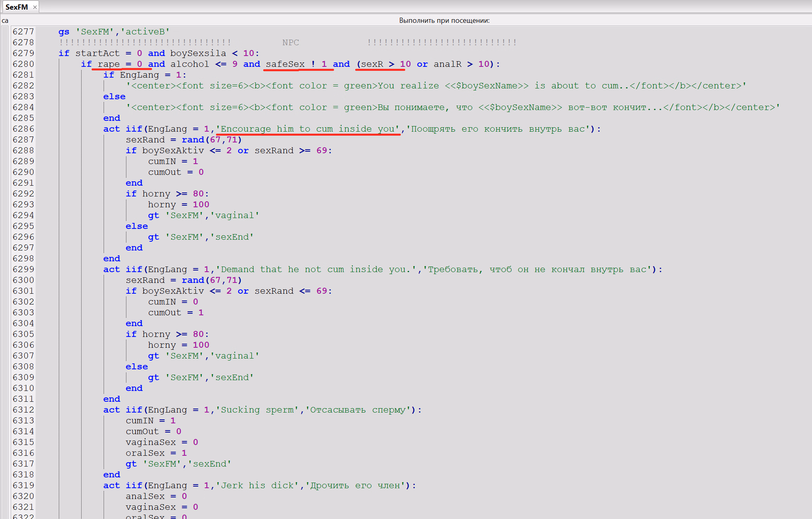This screenshot has width=812, height=519.
Task: Click line number 6298 in the gutter
Action: tap(23, 258)
